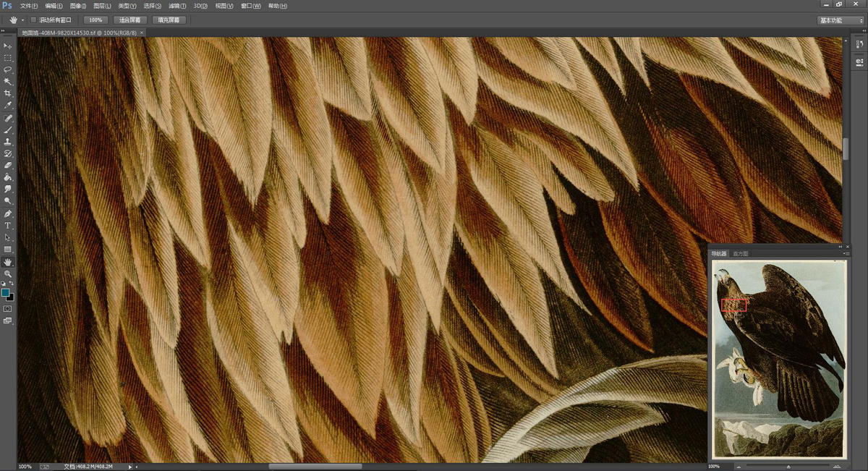Open the 窗口(W) menu
This screenshot has height=471, width=868.
[250, 6]
